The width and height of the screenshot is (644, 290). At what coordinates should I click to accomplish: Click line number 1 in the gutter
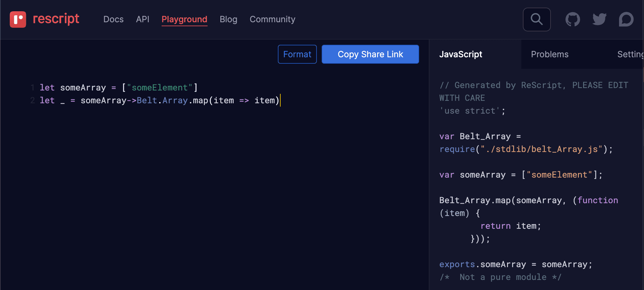pos(32,88)
